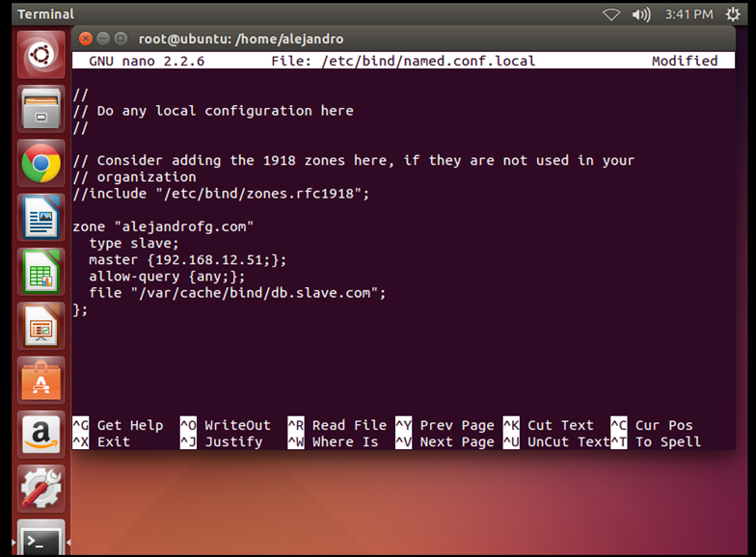Click the ^G Get Help shortcut
The height and width of the screenshot is (557, 756).
(118, 426)
